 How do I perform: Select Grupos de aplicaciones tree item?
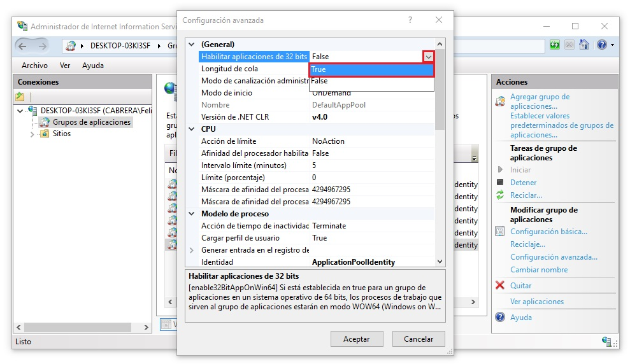pos(92,122)
